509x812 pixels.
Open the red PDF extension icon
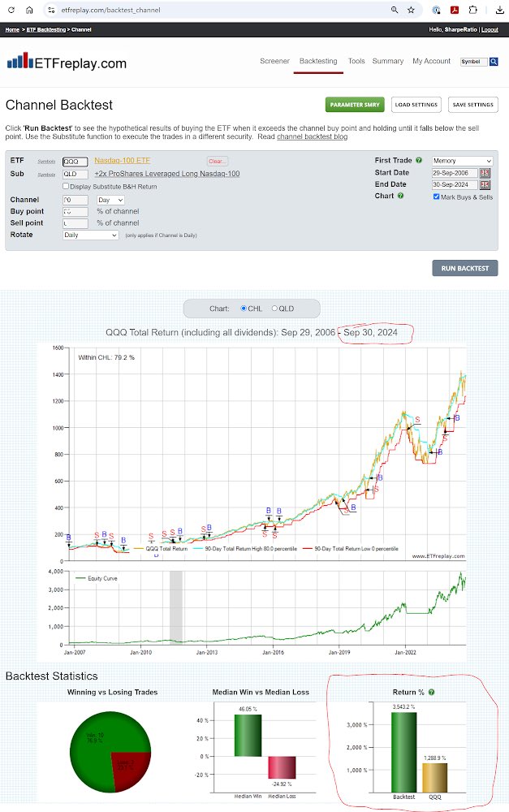(454, 10)
